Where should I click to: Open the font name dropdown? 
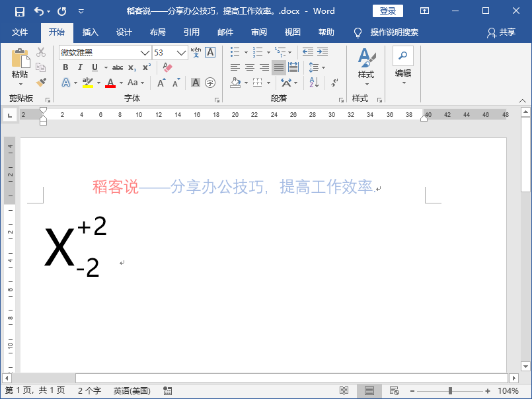click(145, 53)
